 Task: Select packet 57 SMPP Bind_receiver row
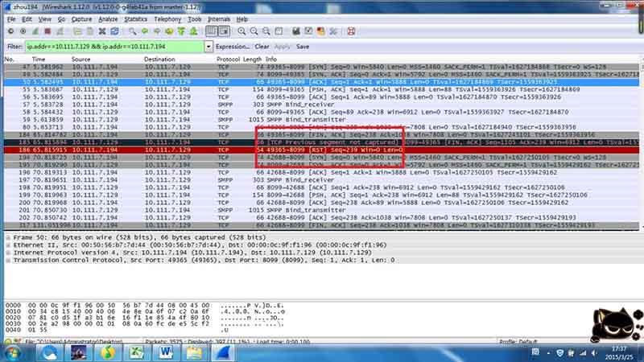[321, 105]
